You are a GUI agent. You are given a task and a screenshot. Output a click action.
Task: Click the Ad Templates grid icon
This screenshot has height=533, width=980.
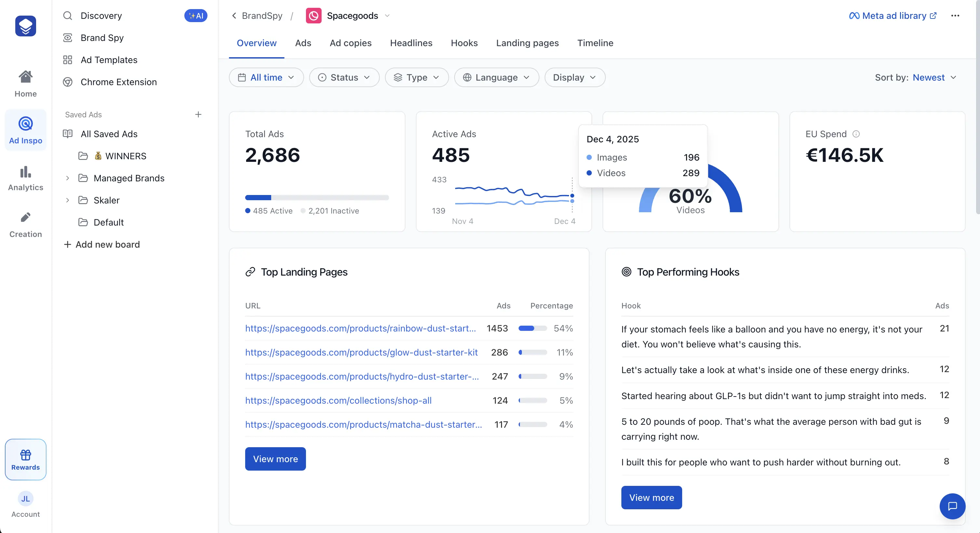(68, 60)
